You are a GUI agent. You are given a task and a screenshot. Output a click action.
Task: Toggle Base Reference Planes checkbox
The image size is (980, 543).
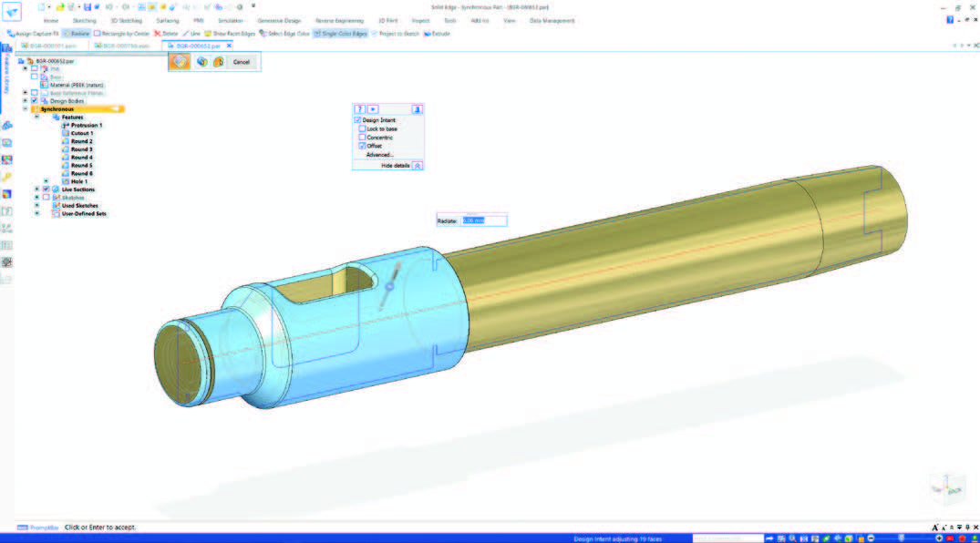[35, 93]
